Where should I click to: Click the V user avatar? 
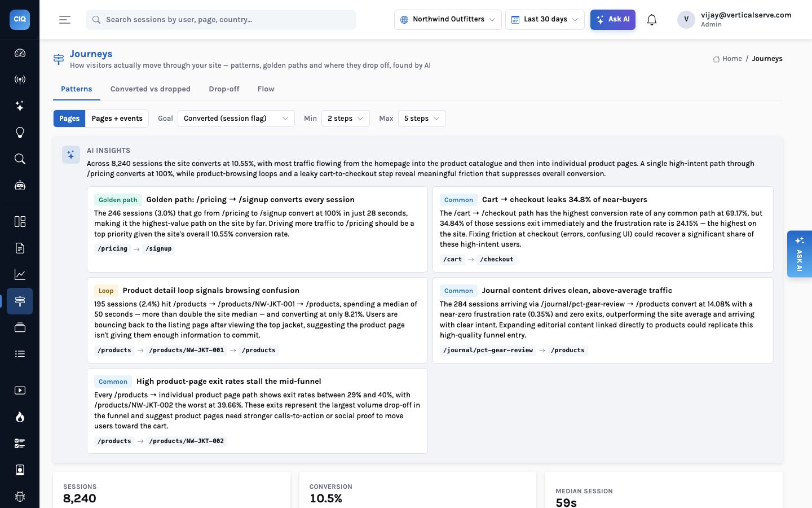click(686, 20)
